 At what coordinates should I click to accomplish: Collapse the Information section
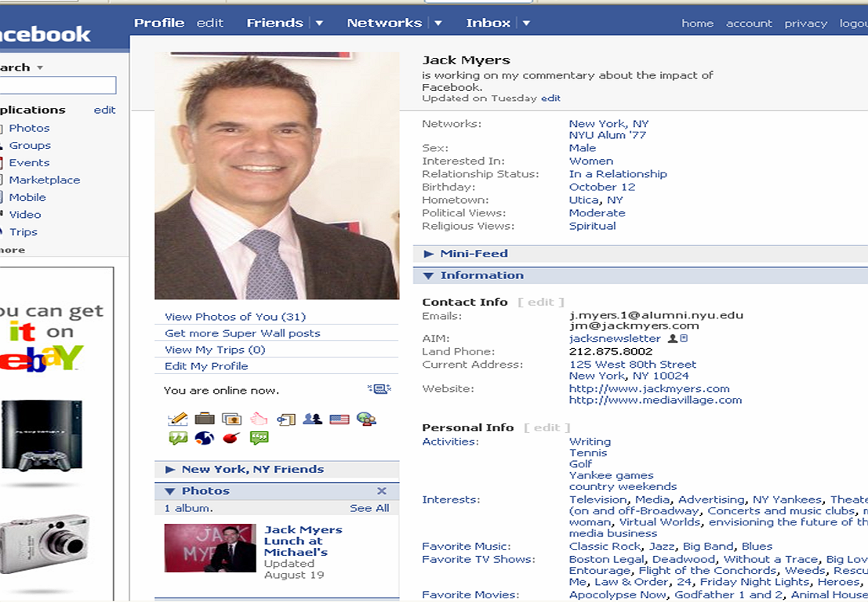coord(429,275)
